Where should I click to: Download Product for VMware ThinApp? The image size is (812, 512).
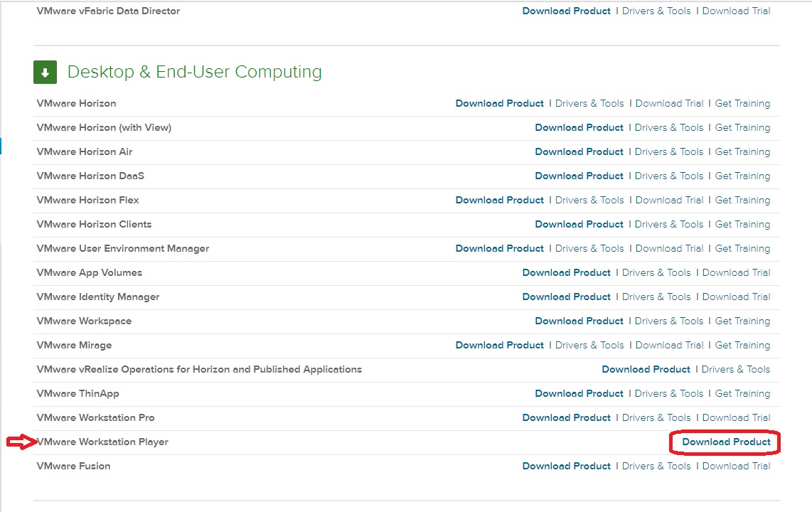579,393
